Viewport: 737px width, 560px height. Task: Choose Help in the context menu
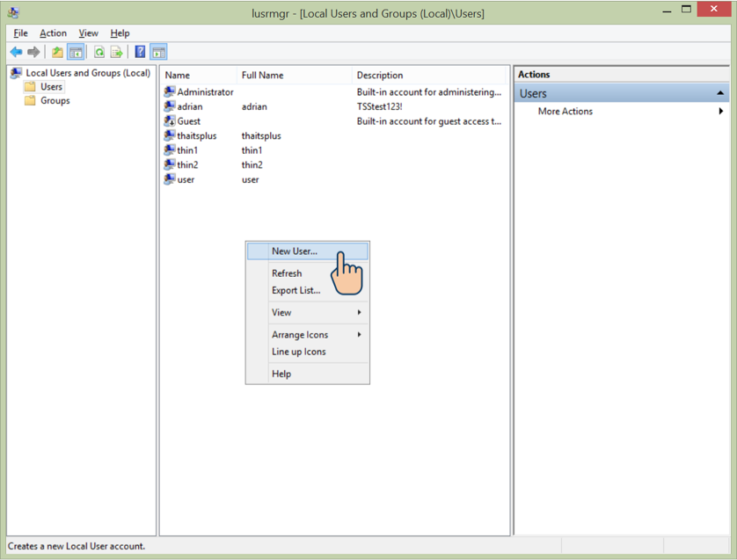click(308, 374)
